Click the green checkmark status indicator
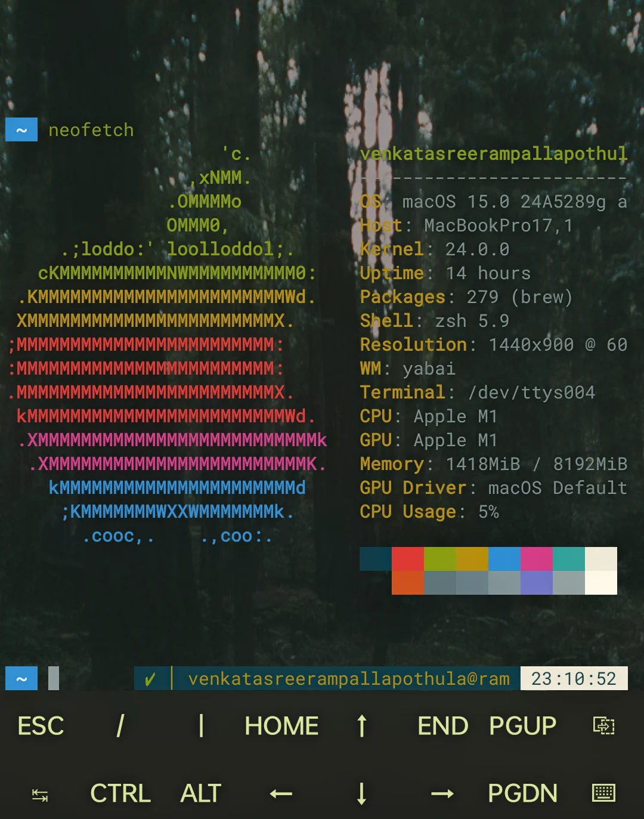 150,679
